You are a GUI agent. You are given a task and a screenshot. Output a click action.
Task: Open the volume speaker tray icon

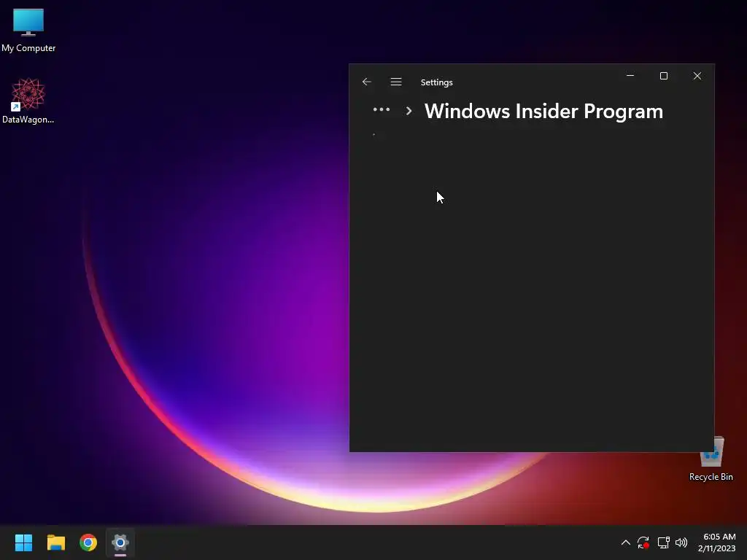[x=681, y=542]
